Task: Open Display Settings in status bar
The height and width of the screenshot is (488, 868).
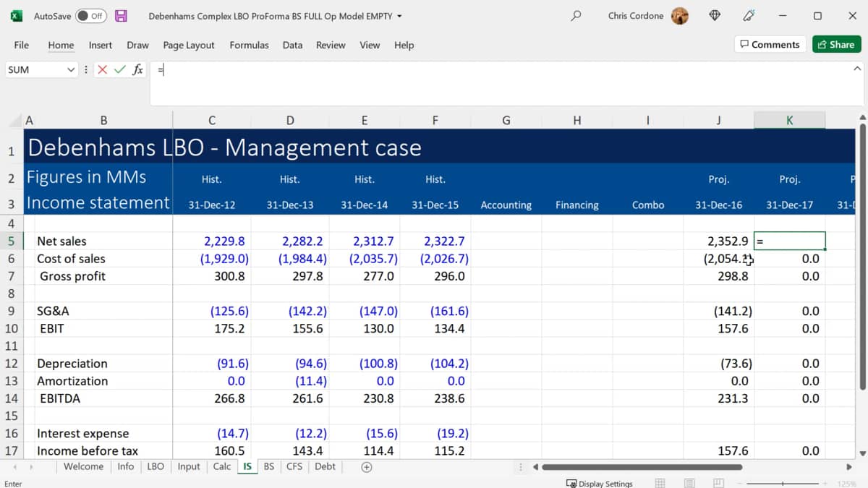Action: click(x=599, y=483)
